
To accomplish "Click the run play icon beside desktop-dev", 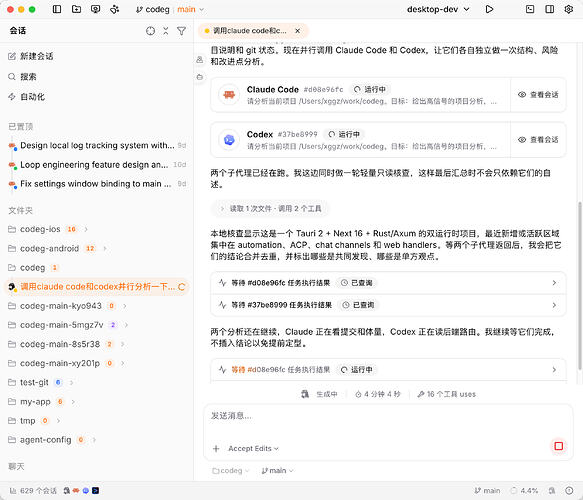I will [489, 9].
